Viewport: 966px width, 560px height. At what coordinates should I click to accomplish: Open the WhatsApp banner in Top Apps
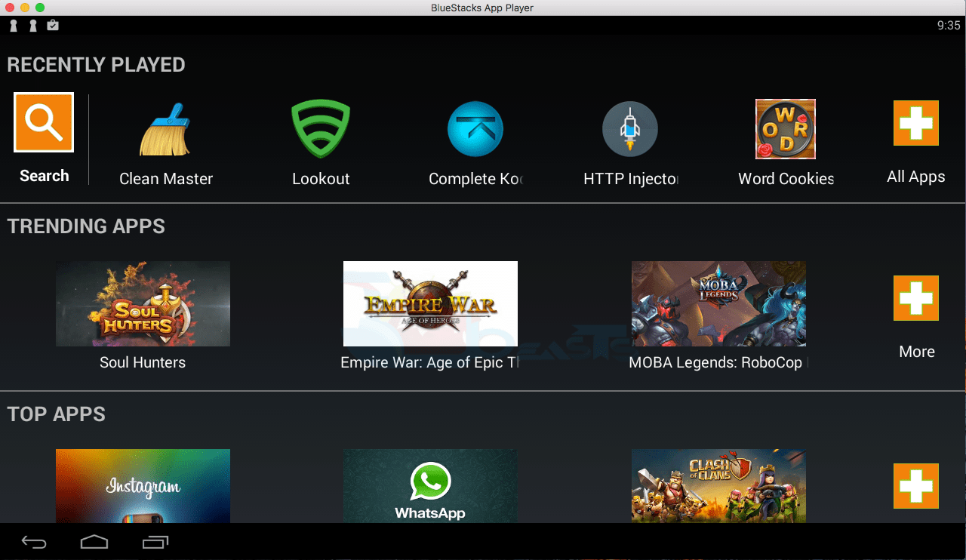(430, 486)
